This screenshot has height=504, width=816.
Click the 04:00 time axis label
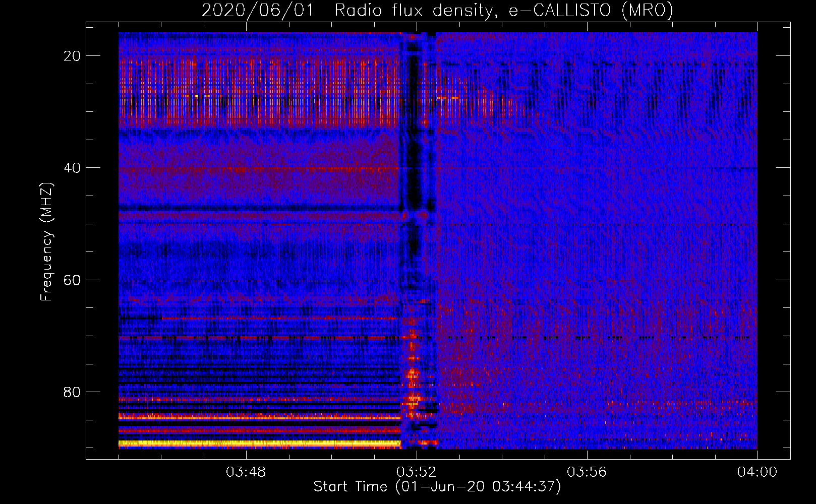pyautogui.click(x=757, y=472)
